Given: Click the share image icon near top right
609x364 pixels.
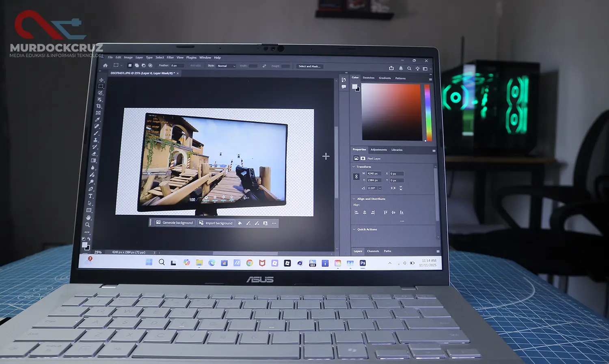Looking at the screenshot, I should pos(391,68).
